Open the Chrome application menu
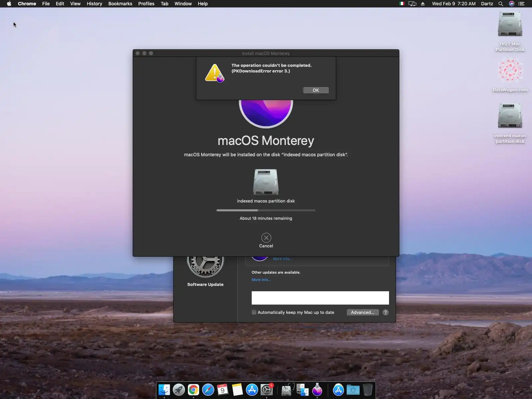 (27, 4)
